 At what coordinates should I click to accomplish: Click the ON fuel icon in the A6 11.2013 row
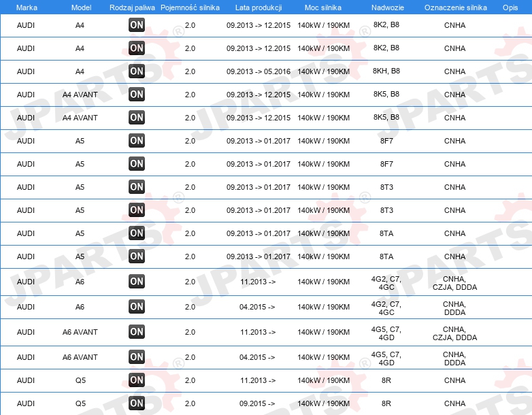coord(137,282)
